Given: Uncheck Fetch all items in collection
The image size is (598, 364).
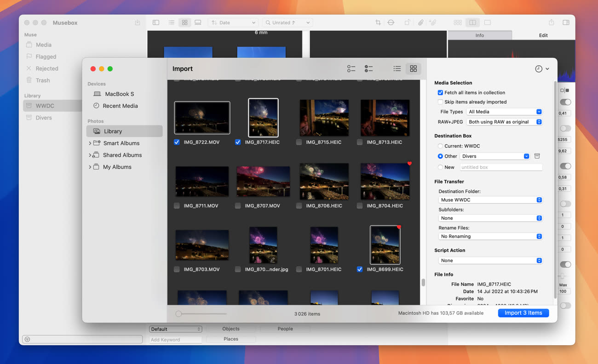Looking at the screenshot, I should [x=440, y=93].
